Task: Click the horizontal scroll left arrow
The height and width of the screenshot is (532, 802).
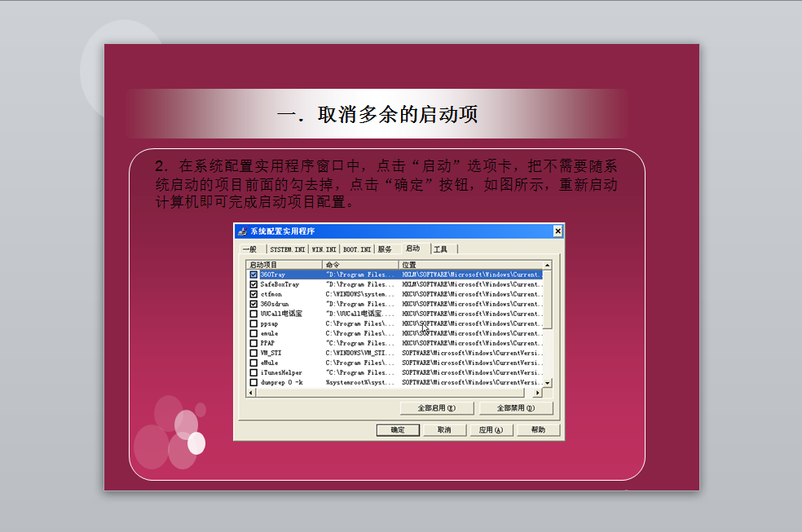Action: [251, 393]
